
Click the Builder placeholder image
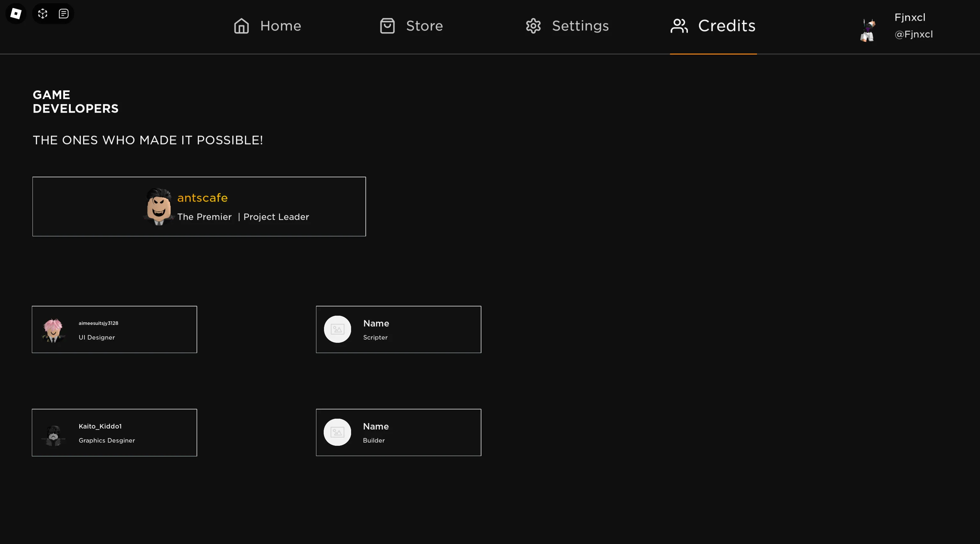pos(337,432)
